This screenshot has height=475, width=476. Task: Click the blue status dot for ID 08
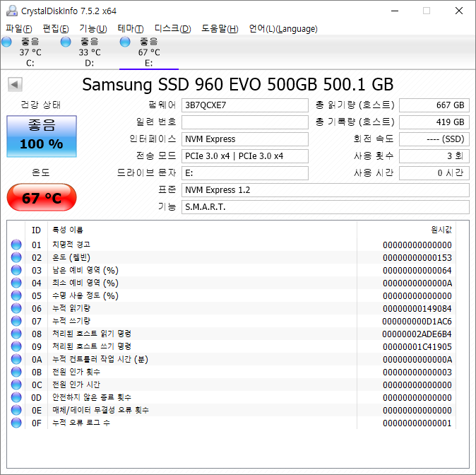pos(16,334)
